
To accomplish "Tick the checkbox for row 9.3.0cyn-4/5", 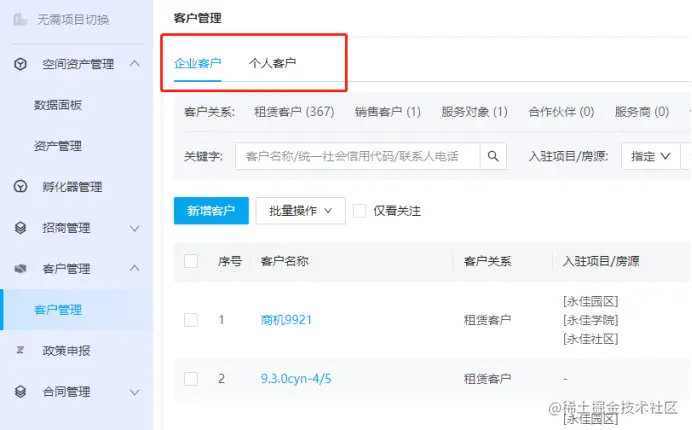I will pos(191,379).
